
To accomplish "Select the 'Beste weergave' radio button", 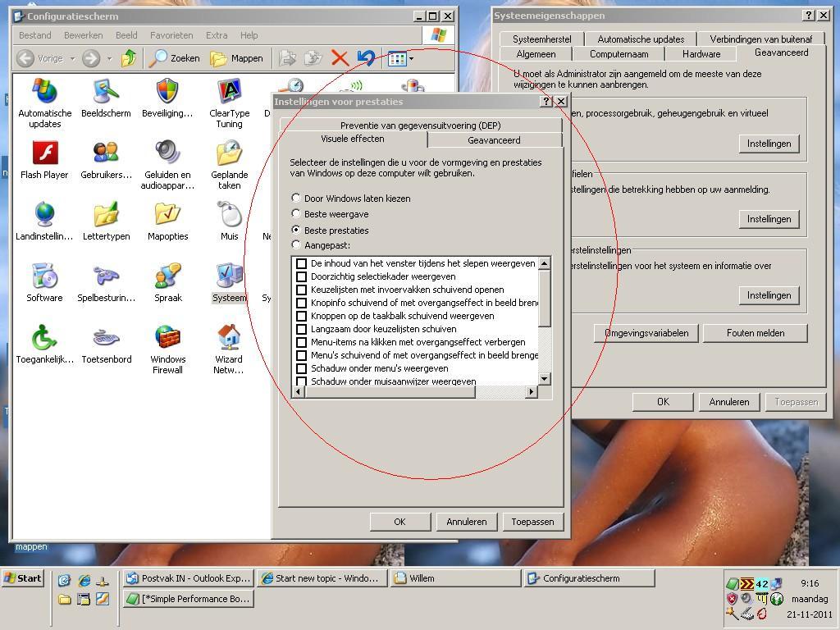I will (x=296, y=214).
